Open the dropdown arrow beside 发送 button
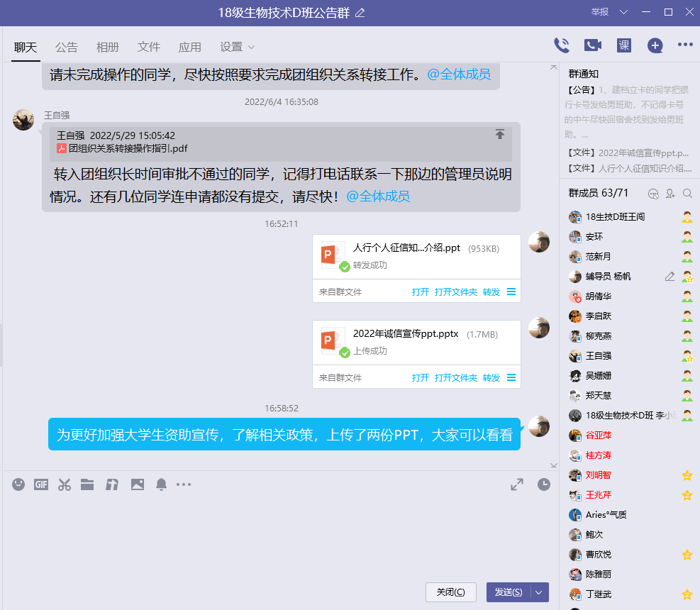The height and width of the screenshot is (610, 700). [540, 592]
